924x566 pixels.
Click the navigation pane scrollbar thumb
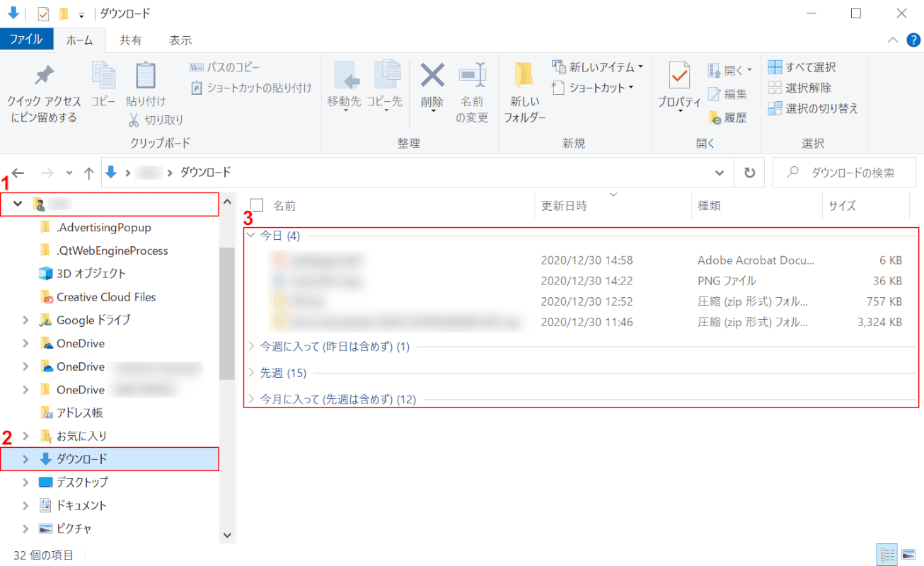pos(227,313)
